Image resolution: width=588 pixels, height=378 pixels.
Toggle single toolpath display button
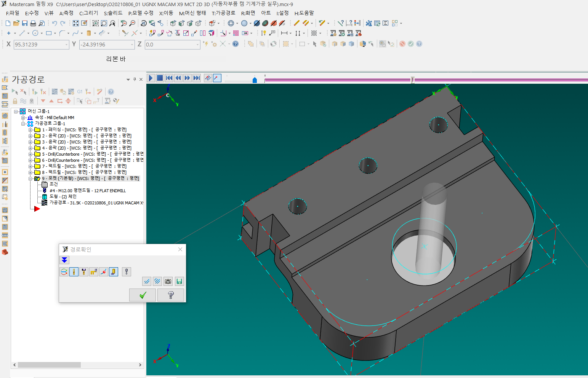147,281
